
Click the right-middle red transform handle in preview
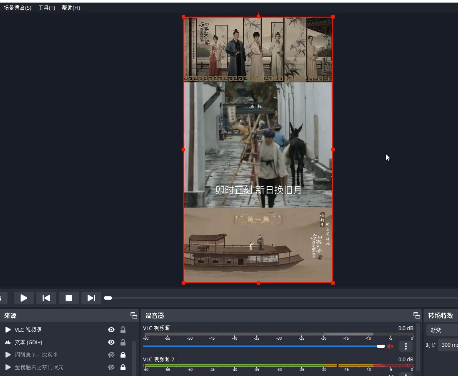[x=333, y=150]
